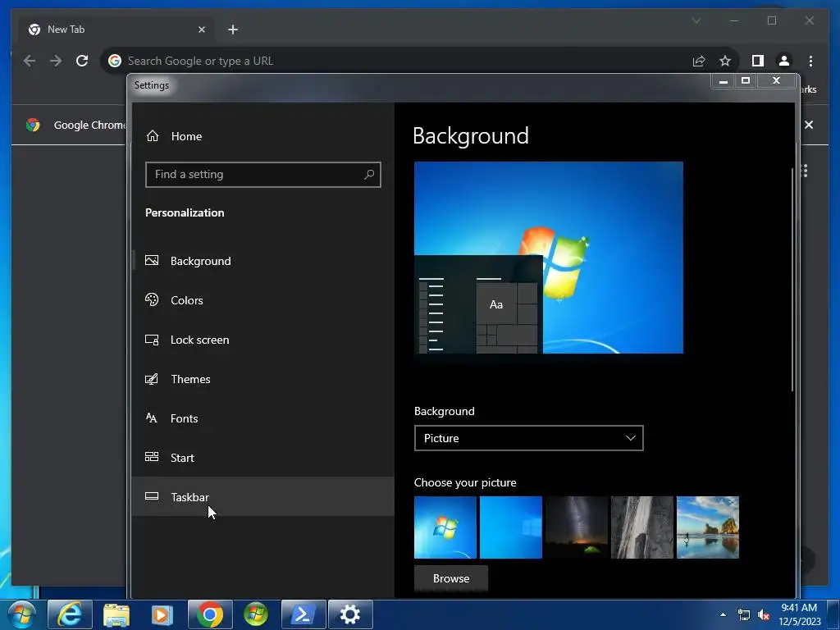Viewport: 840px width, 630px height.
Task: Open Chrome tab search chevron
Action: tap(696, 21)
